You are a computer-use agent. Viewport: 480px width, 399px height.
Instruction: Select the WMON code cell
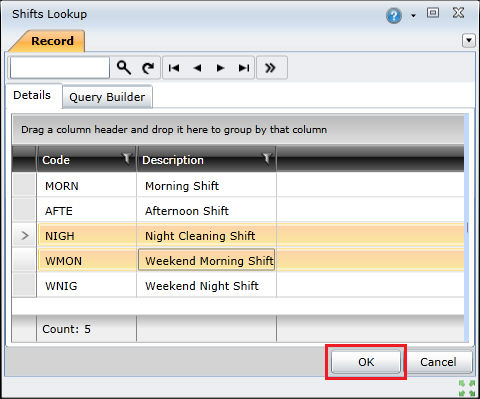pos(86,261)
